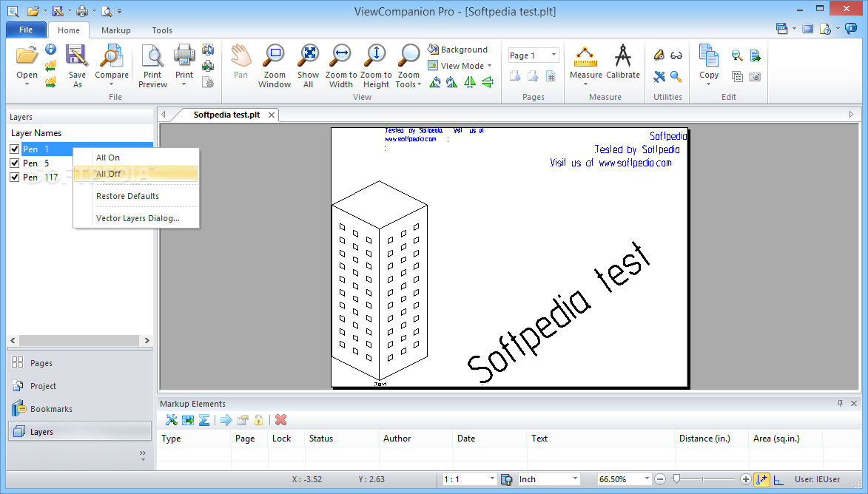
Task: Close the Softpedia test.plt tab
Action: coord(272,115)
